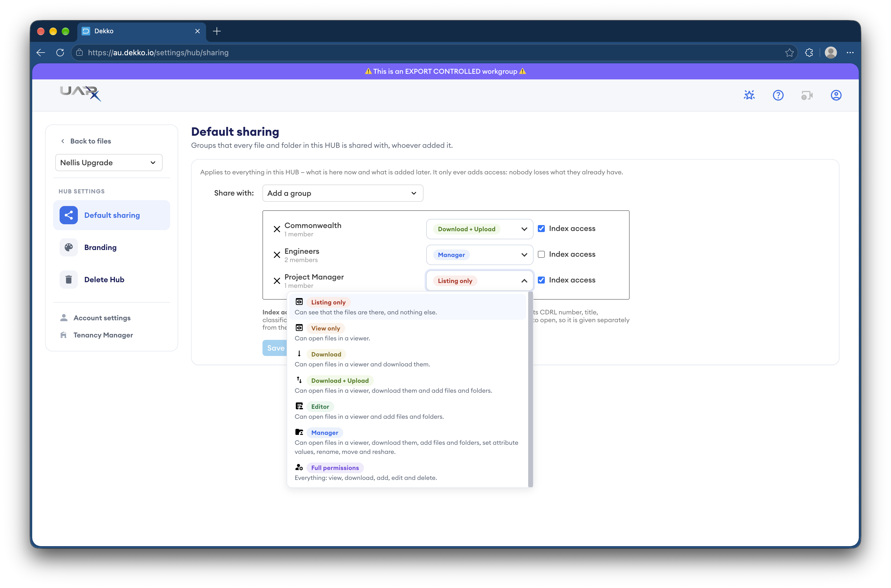The height and width of the screenshot is (588, 891).
Task: Click the UAR X logo
Action: click(80, 93)
